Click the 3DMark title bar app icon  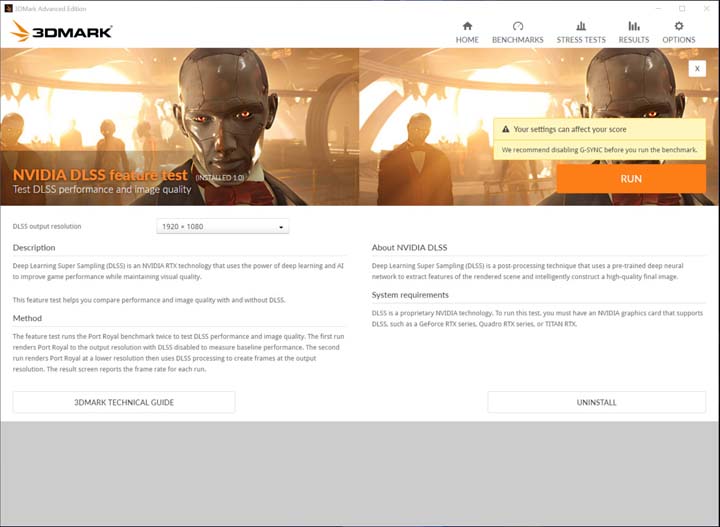click(8, 8)
